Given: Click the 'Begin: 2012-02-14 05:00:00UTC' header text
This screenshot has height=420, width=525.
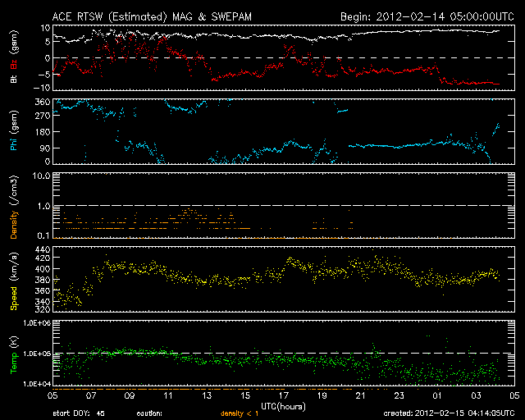Looking at the screenshot, I should [427, 16].
